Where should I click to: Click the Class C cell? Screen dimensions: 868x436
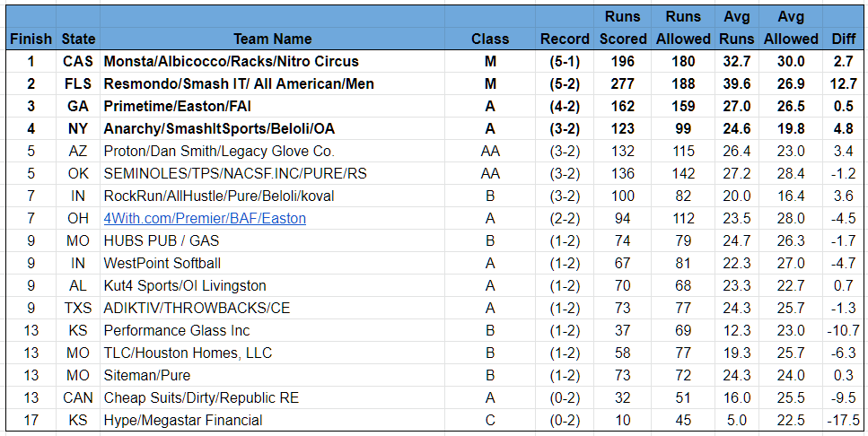490,421
